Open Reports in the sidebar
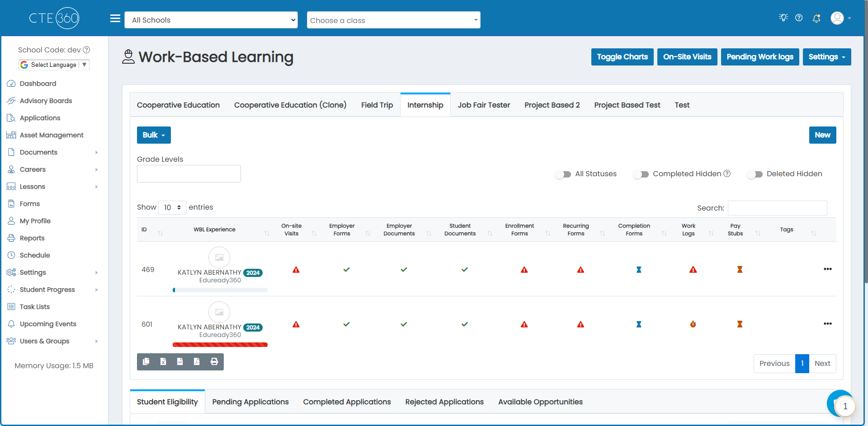The width and height of the screenshot is (868, 426). point(32,238)
